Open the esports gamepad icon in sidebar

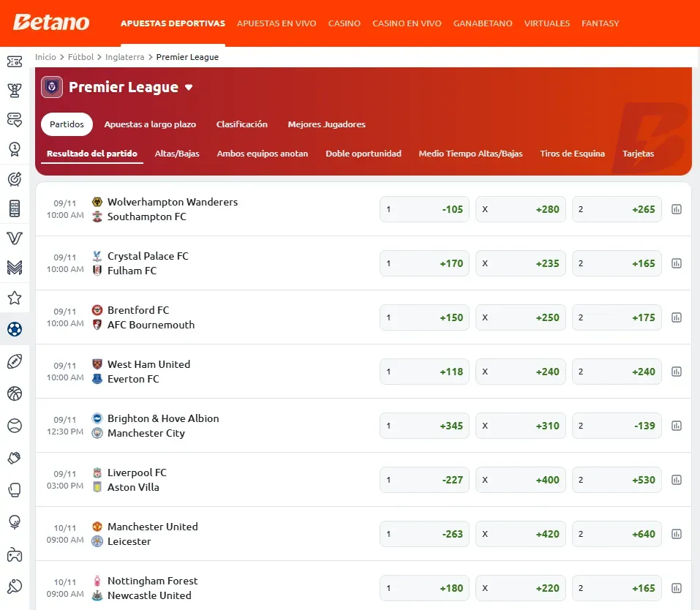pyautogui.click(x=15, y=554)
